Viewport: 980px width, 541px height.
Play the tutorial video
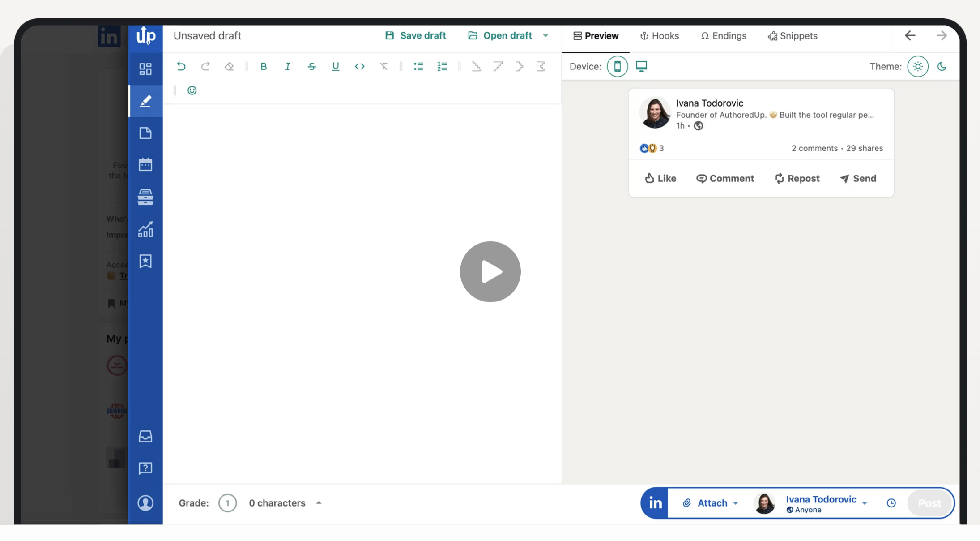[x=490, y=271]
